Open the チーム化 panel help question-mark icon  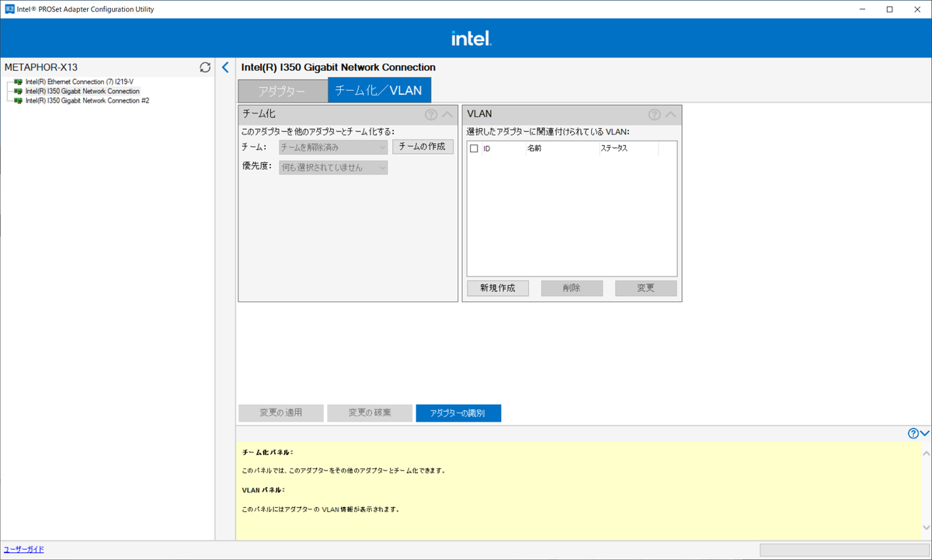click(430, 114)
